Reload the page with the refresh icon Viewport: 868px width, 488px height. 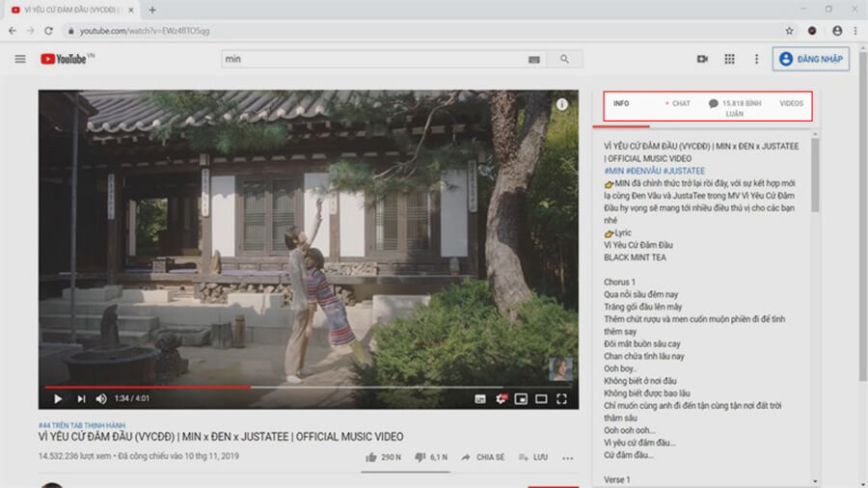(x=49, y=31)
